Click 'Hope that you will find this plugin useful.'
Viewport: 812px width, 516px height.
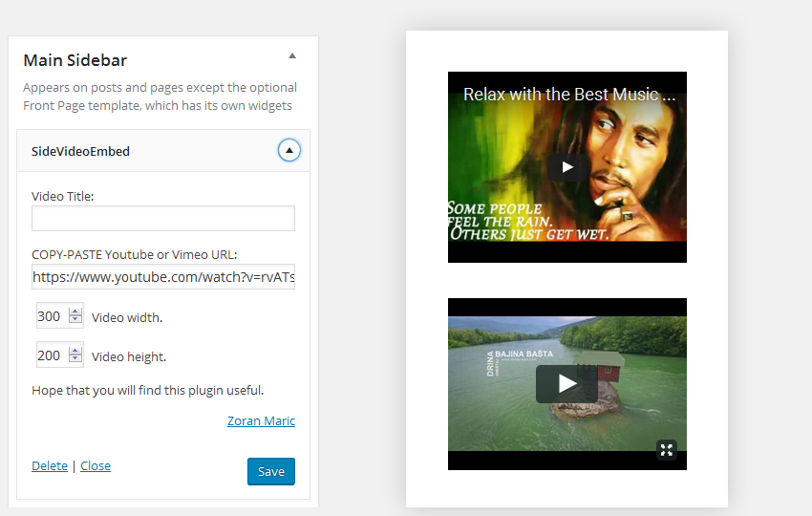[x=147, y=390]
